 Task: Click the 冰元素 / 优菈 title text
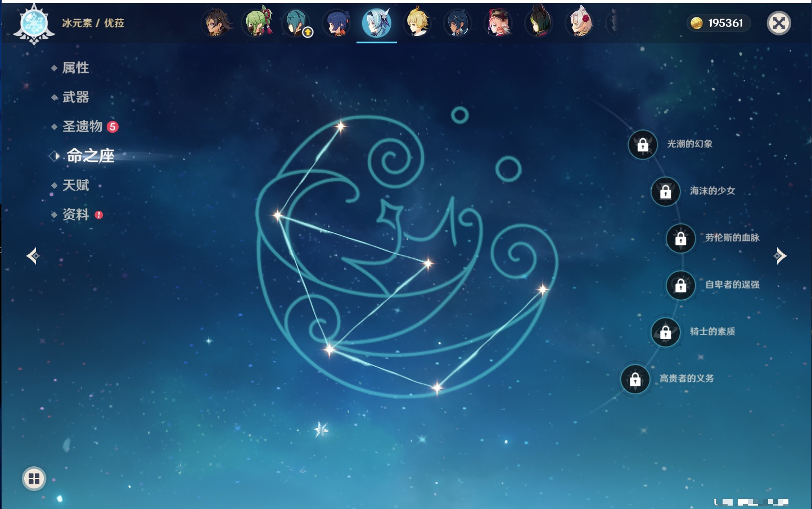click(93, 23)
